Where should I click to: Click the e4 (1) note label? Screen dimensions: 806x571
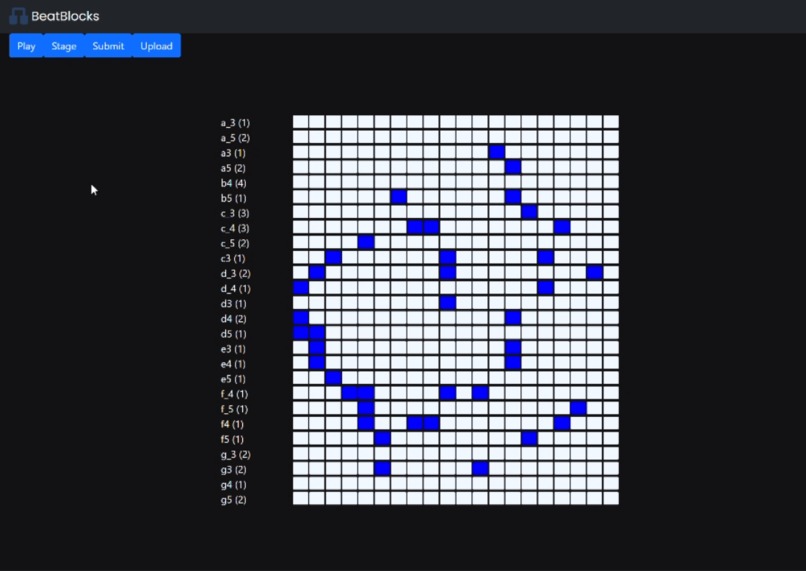coord(233,364)
